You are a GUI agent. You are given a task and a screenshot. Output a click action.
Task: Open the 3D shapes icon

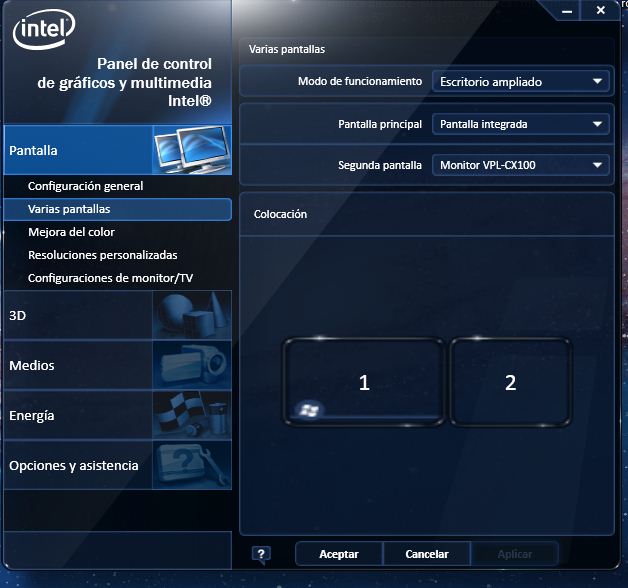point(192,315)
